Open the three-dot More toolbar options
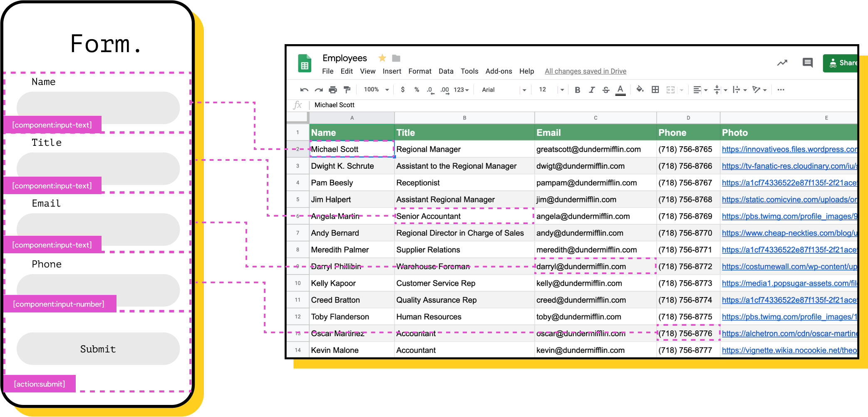Screen dimensions: 868x417 click(781, 90)
